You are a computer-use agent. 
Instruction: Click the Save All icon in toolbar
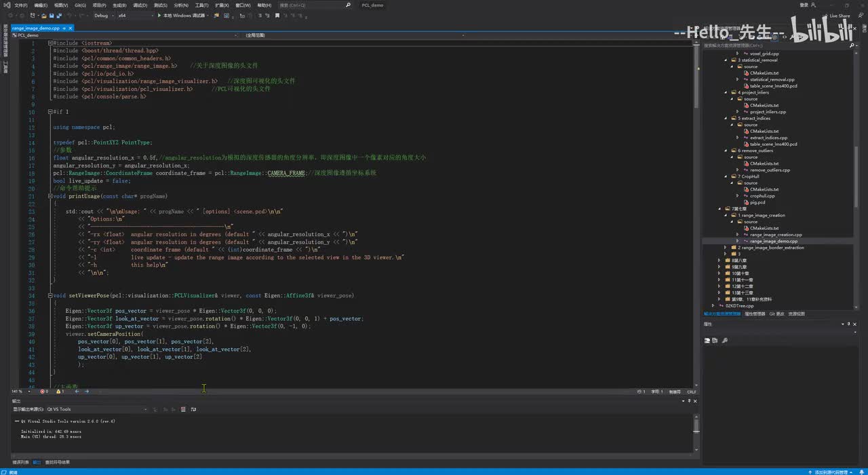[58, 15]
